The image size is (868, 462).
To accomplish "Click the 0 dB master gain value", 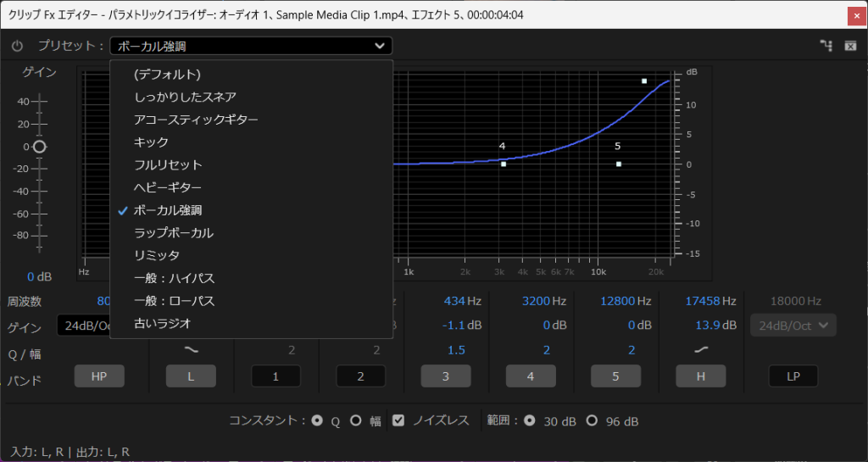I will [x=39, y=276].
